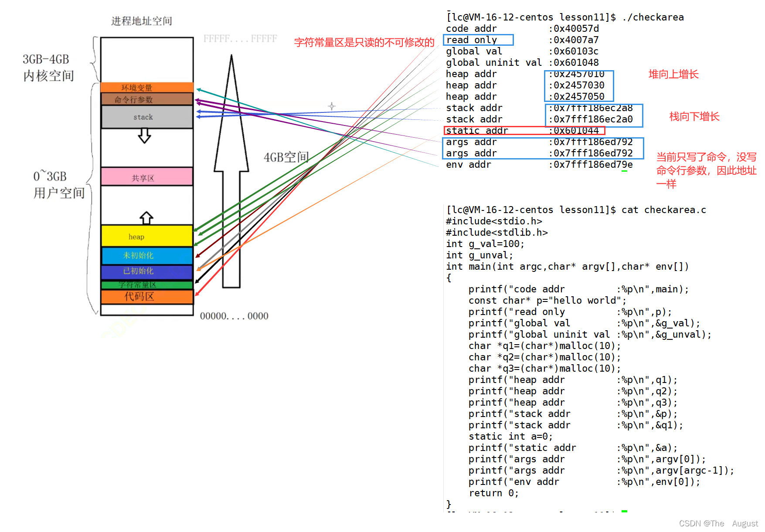Select the blue 未初始化 data block

pos(147,255)
